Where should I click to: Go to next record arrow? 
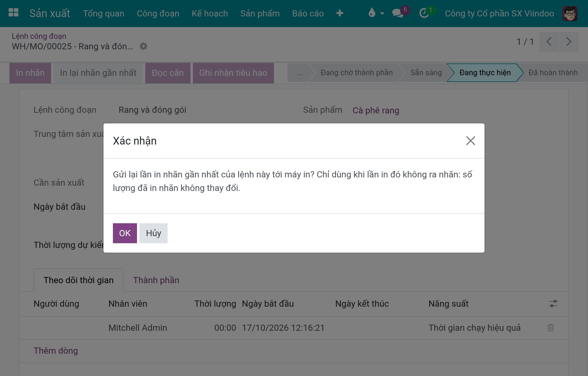569,42
